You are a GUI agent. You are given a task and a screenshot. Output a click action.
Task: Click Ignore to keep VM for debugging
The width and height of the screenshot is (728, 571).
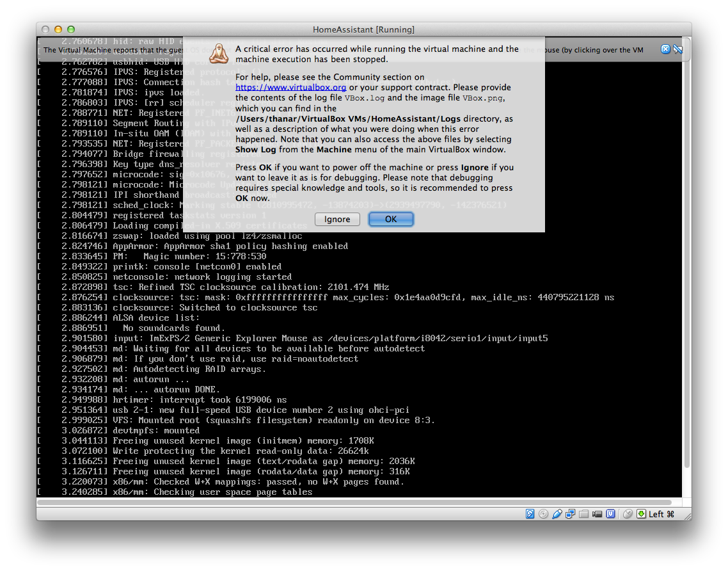[337, 220]
